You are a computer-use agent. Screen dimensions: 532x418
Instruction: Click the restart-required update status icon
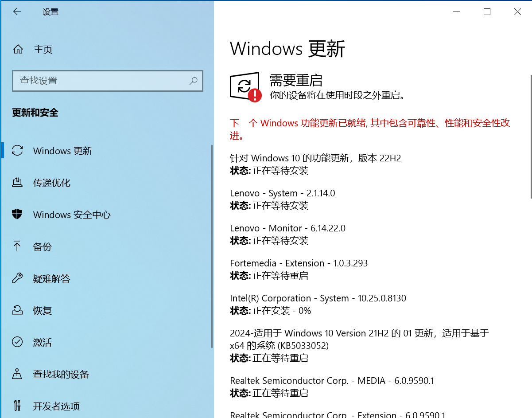[x=246, y=87]
